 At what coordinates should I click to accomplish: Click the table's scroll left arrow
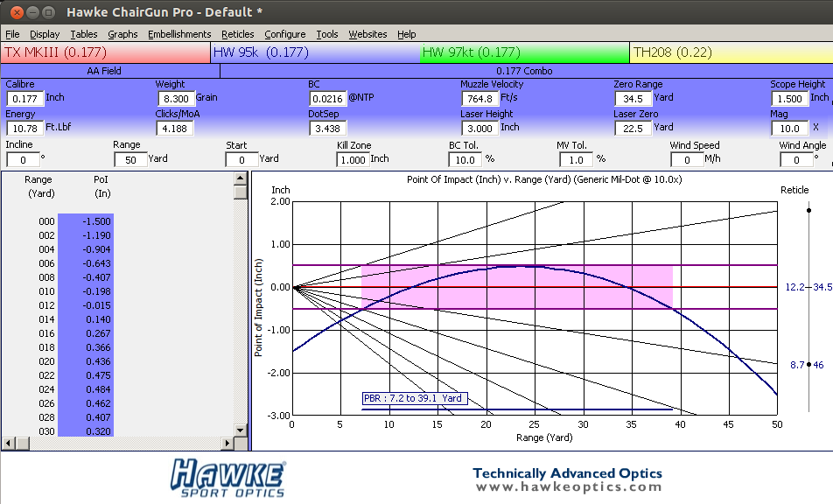9,443
